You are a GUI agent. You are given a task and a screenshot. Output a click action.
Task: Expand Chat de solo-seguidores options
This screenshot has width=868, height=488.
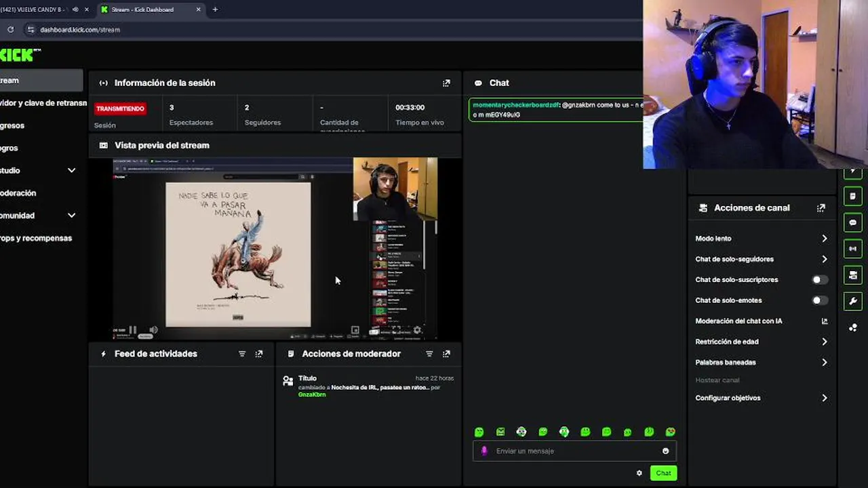[x=825, y=259]
